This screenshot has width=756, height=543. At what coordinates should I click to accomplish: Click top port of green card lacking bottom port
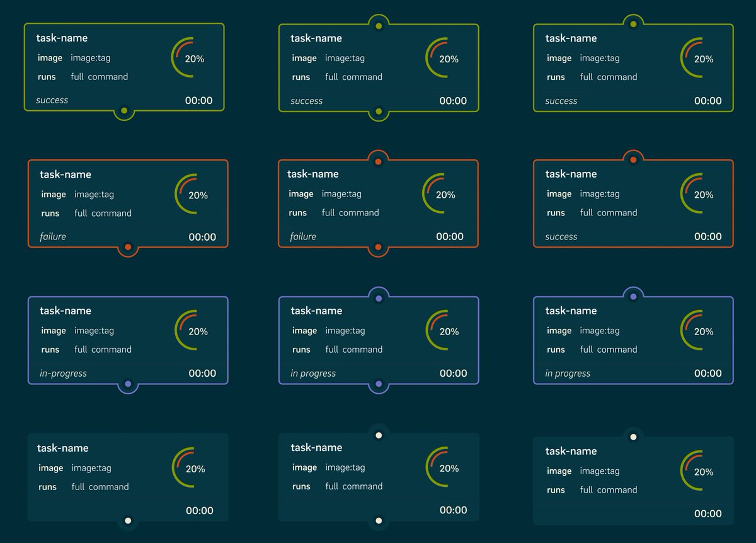click(633, 24)
